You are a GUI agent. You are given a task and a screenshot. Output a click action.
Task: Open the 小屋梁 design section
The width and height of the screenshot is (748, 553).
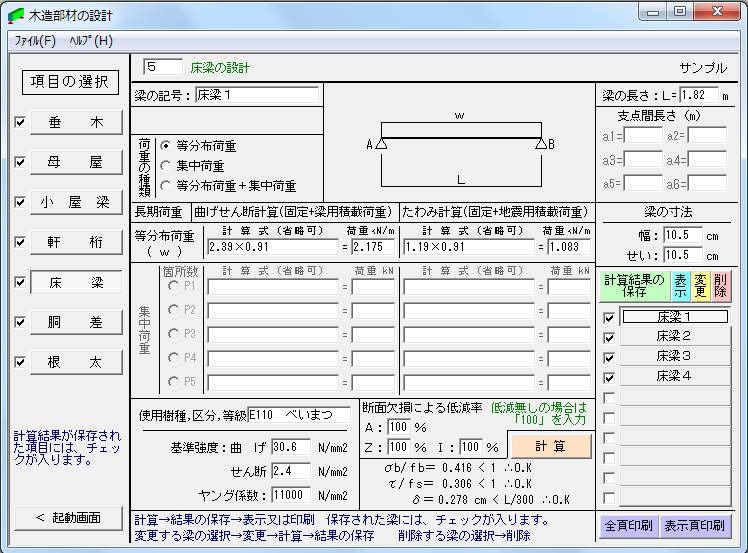click(75, 202)
